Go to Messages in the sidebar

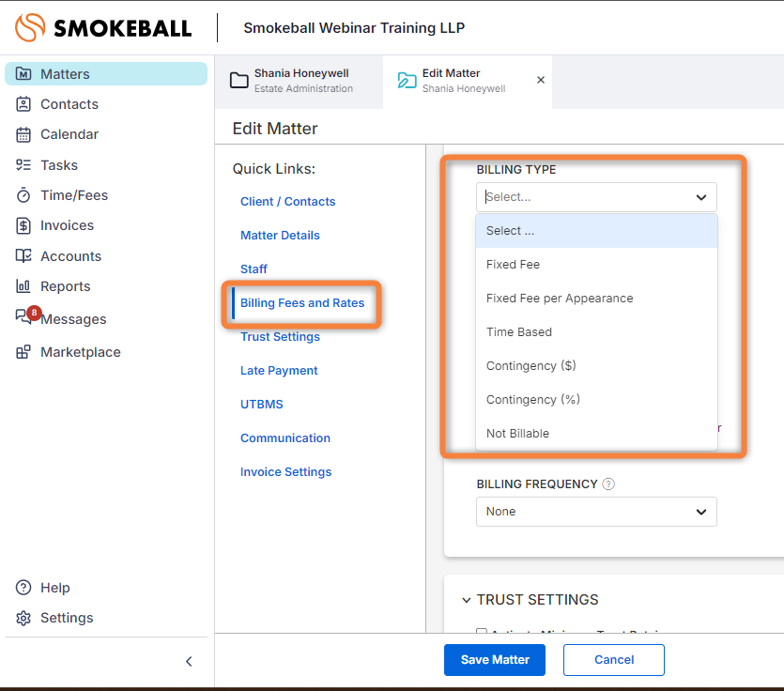coord(73,319)
